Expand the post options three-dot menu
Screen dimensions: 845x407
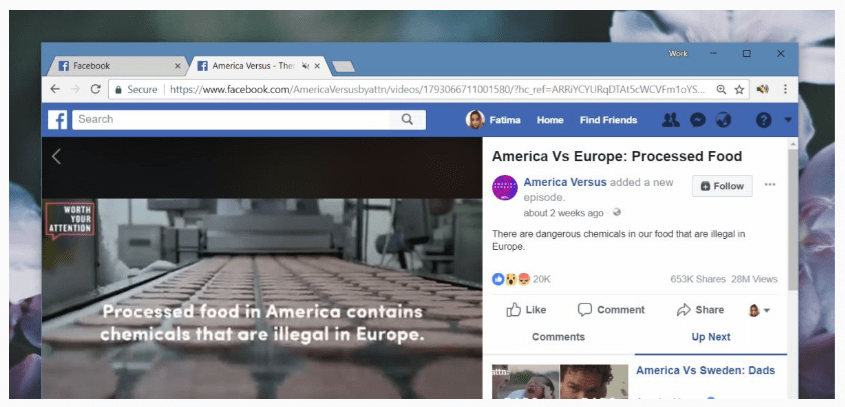[769, 185]
